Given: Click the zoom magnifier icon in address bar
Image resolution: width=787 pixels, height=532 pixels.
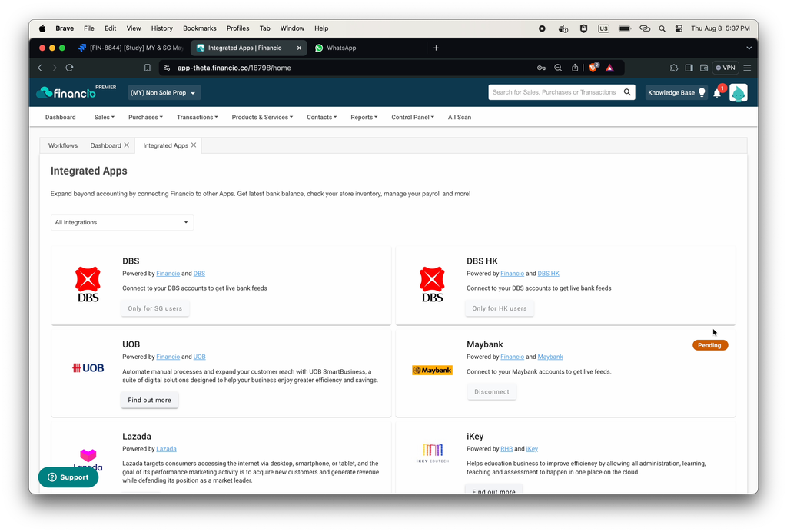Looking at the screenshot, I should coord(558,68).
